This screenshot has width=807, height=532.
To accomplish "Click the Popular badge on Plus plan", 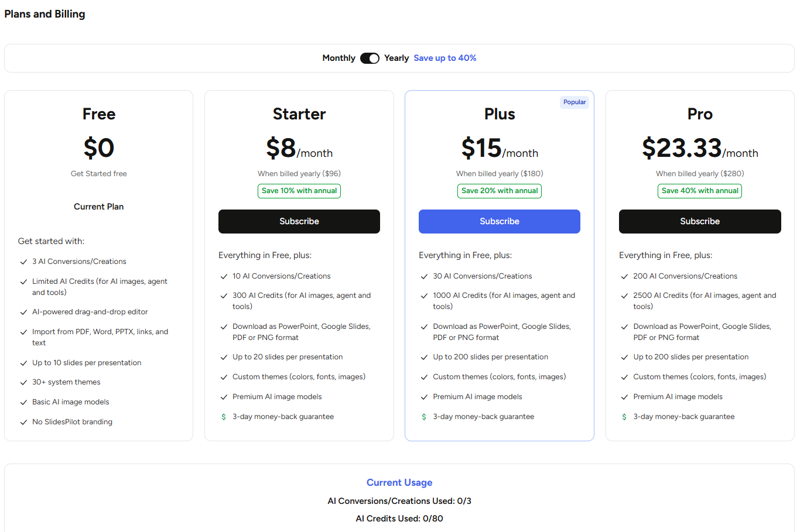I will click(x=575, y=102).
